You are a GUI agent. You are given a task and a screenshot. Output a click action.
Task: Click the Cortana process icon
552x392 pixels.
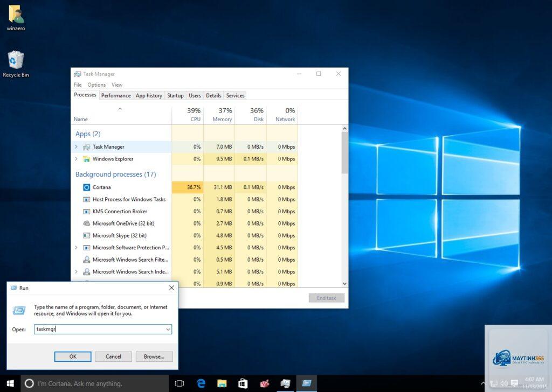click(x=86, y=187)
